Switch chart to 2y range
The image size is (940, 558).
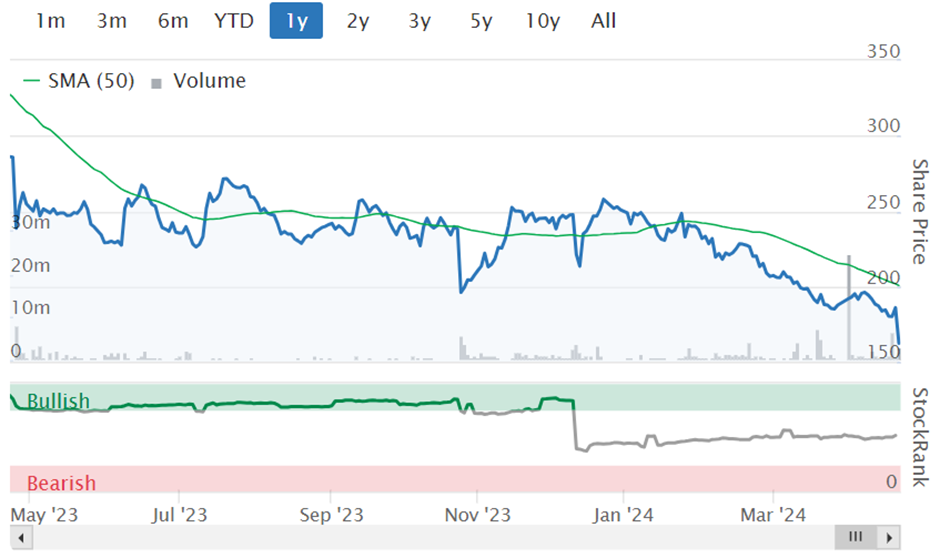click(x=358, y=21)
